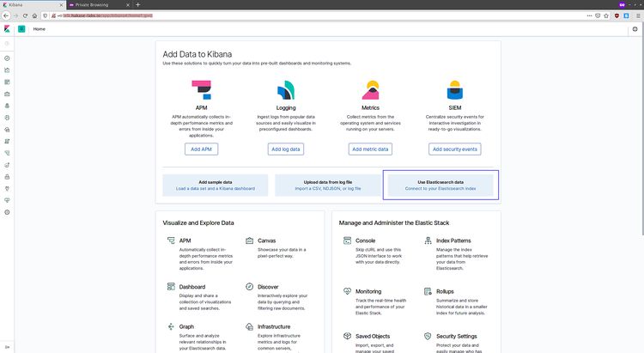Open the Saved Objects link
Viewport: 644px width, 353px height.
tap(373, 336)
